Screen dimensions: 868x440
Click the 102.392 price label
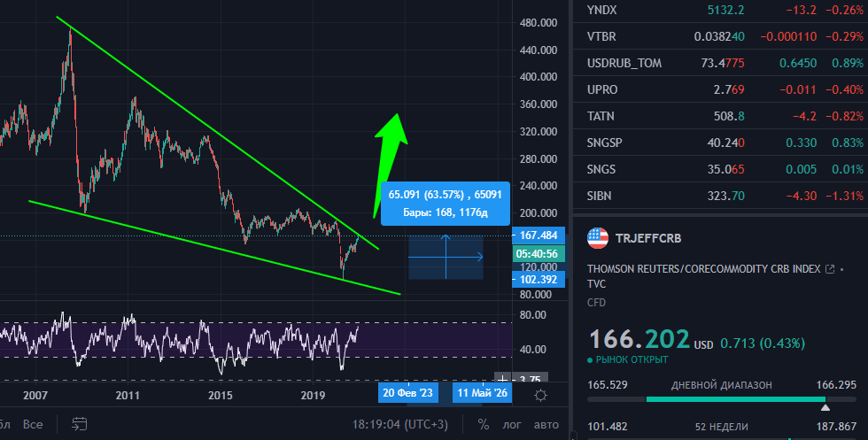click(x=539, y=280)
